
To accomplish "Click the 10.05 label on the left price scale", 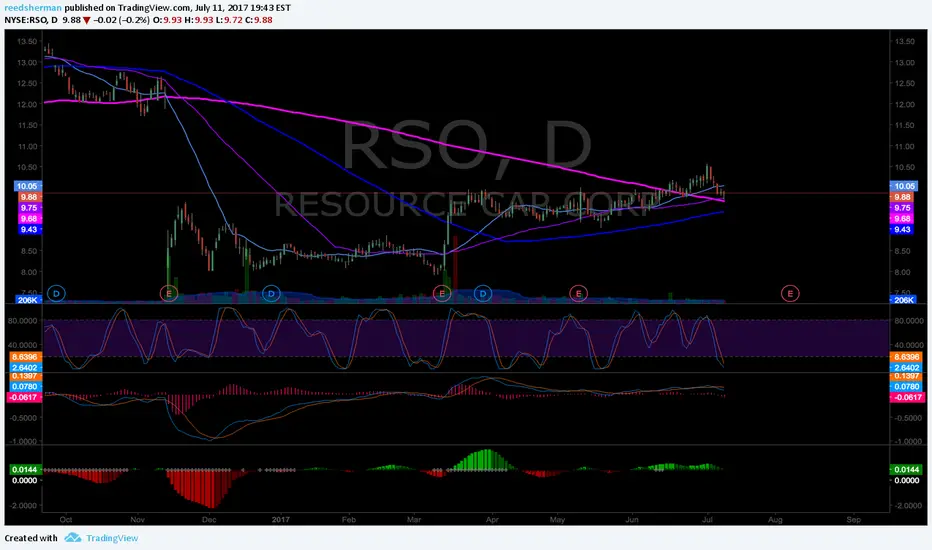I will click(x=29, y=186).
